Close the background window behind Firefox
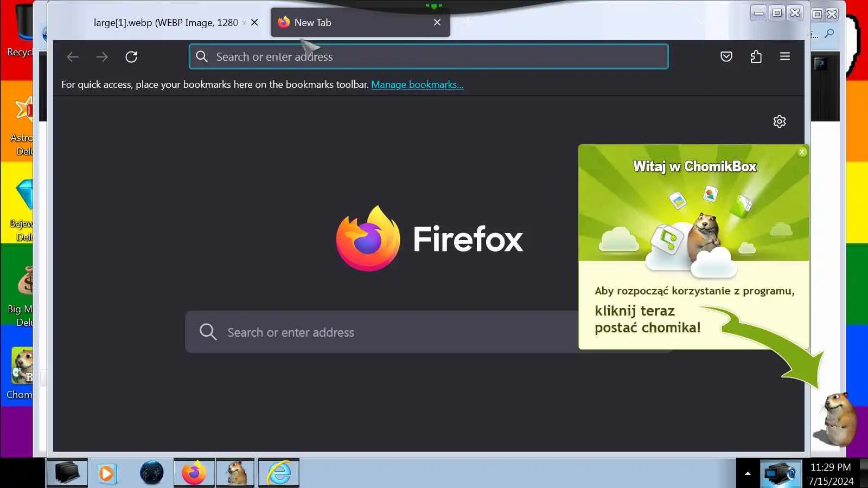The image size is (868, 488). click(x=832, y=14)
